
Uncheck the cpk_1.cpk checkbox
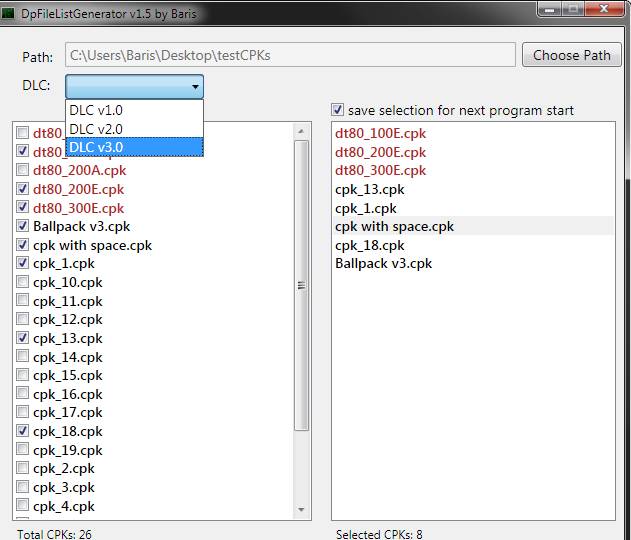click(x=23, y=263)
